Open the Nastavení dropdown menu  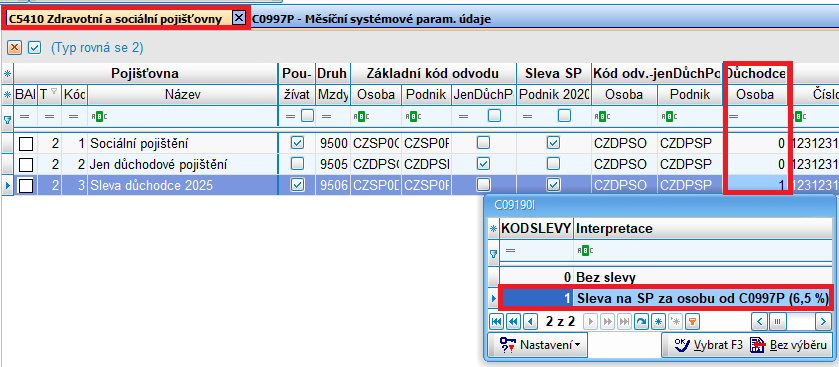click(x=537, y=346)
